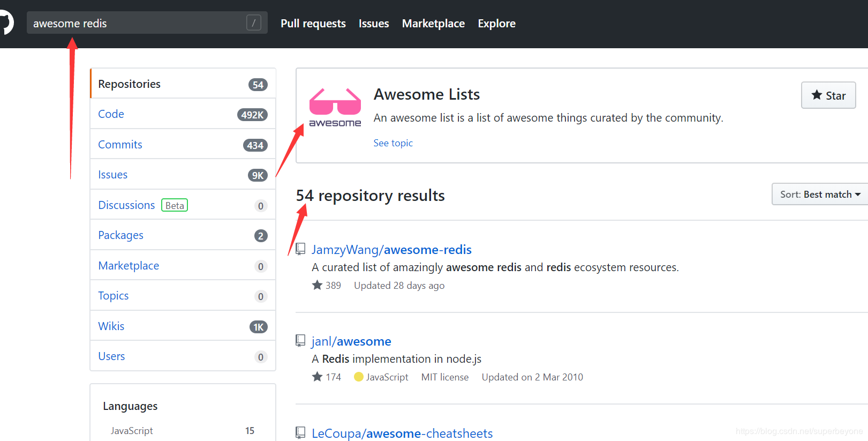Follow the 'See topic' link
This screenshot has height=441, width=868.
[x=393, y=143]
